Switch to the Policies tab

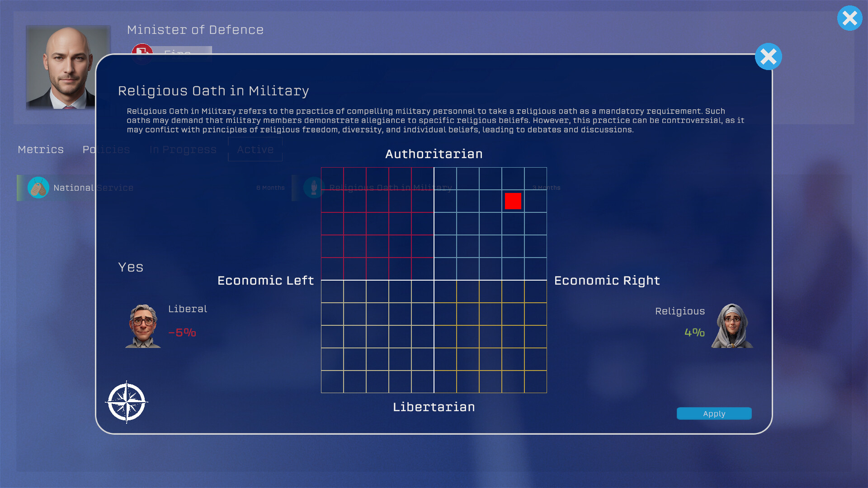106,150
